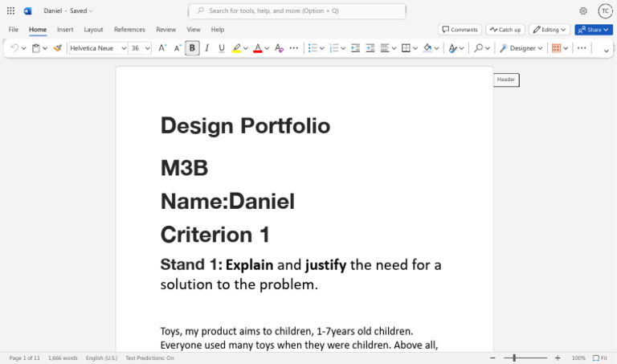The height and width of the screenshot is (364, 617).
Task: Click the Fit page button
Action: (600, 358)
